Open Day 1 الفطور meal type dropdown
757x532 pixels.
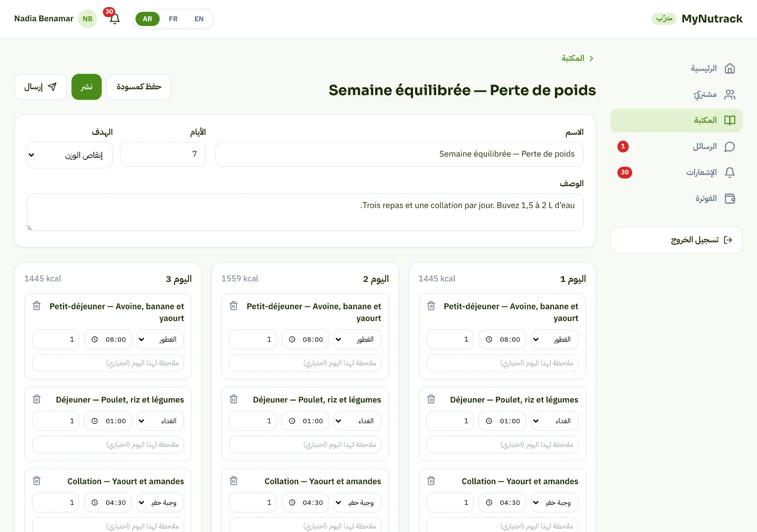(555, 340)
